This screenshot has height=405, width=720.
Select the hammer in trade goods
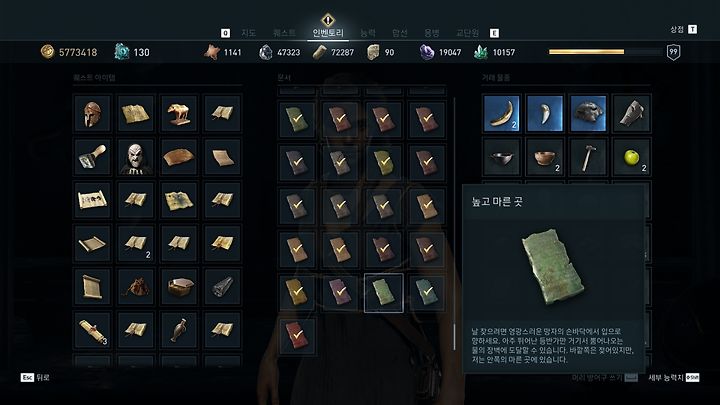coord(588,158)
